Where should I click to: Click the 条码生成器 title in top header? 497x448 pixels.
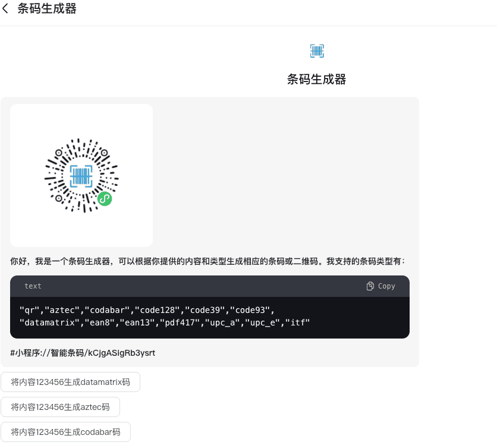pyautogui.click(x=47, y=9)
